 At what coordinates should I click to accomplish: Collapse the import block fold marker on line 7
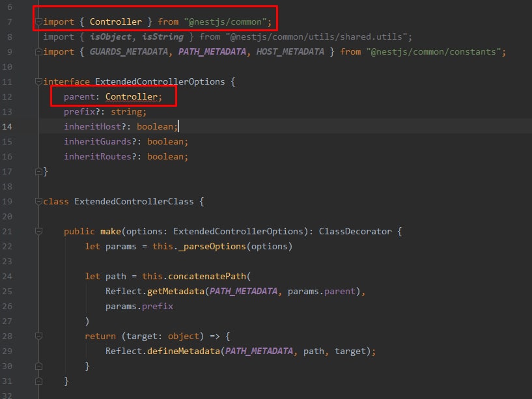38,22
